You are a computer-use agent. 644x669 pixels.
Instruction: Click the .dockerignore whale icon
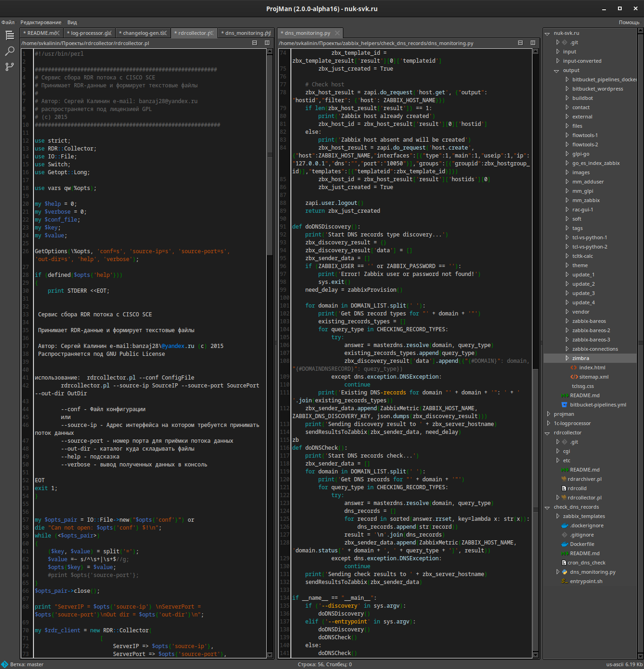coord(565,525)
